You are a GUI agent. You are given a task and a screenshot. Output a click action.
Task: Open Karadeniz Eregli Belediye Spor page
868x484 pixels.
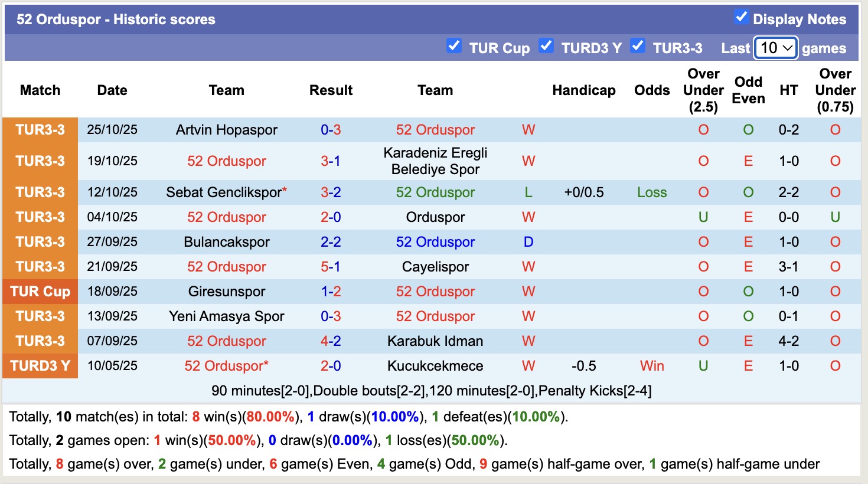(435, 161)
